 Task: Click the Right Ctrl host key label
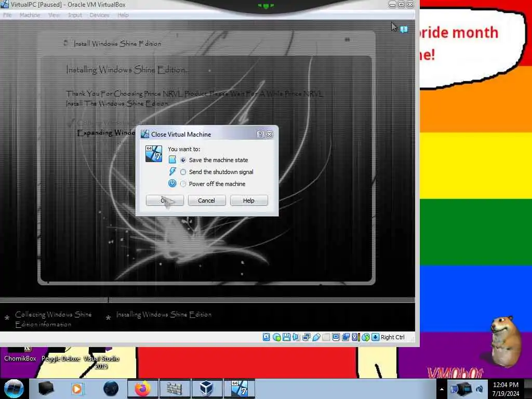[x=393, y=337]
